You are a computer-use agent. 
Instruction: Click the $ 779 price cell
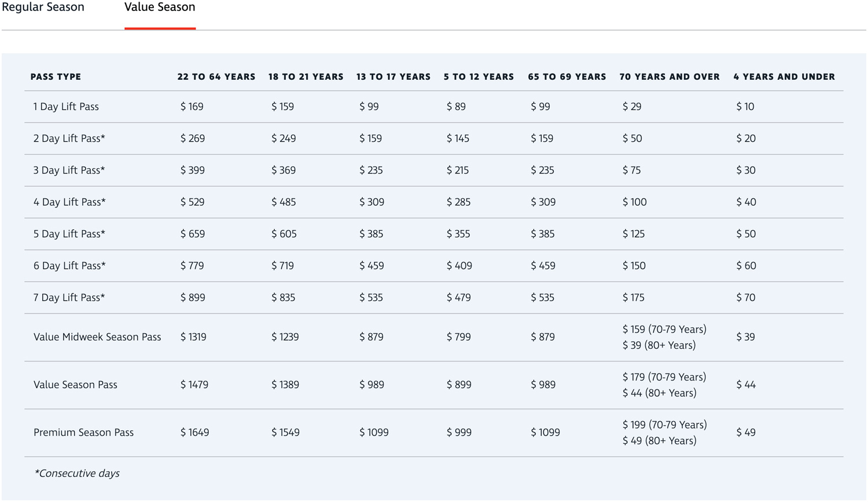tap(192, 266)
